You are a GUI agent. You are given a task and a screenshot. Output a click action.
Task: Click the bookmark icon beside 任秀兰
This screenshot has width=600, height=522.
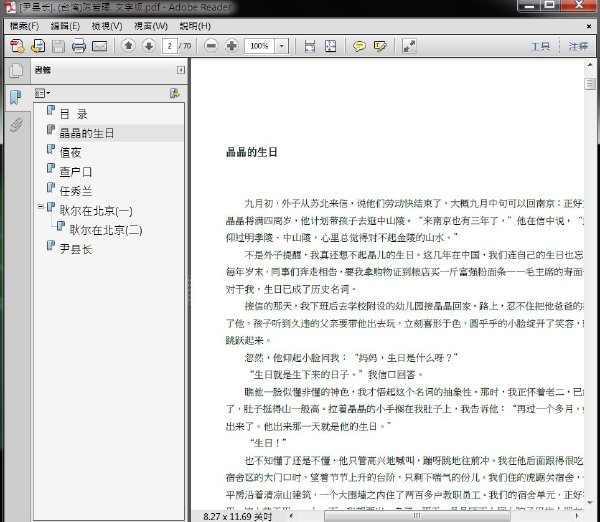51,187
